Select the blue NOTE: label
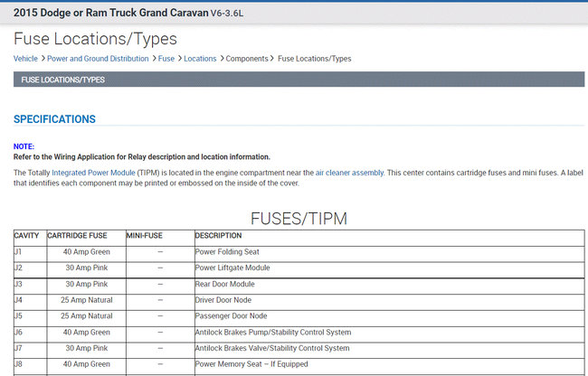 coord(24,146)
